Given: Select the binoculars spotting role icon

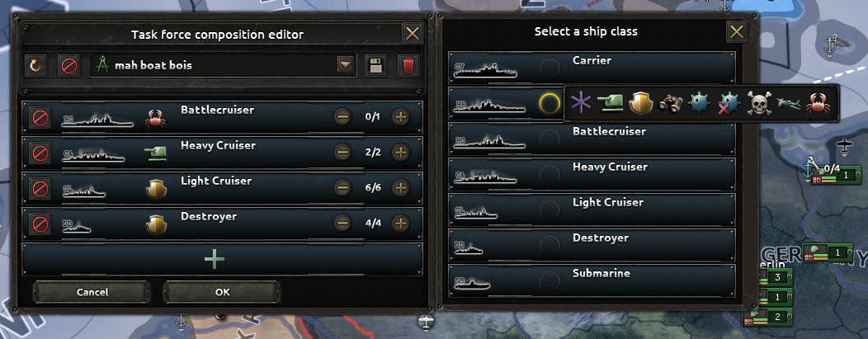Looking at the screenshot, I should click(670, 103).
